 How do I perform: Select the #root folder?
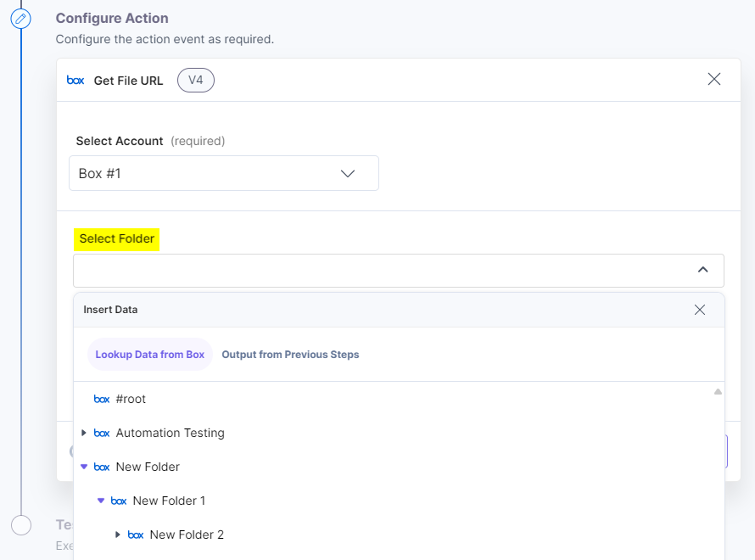point(131,399)
